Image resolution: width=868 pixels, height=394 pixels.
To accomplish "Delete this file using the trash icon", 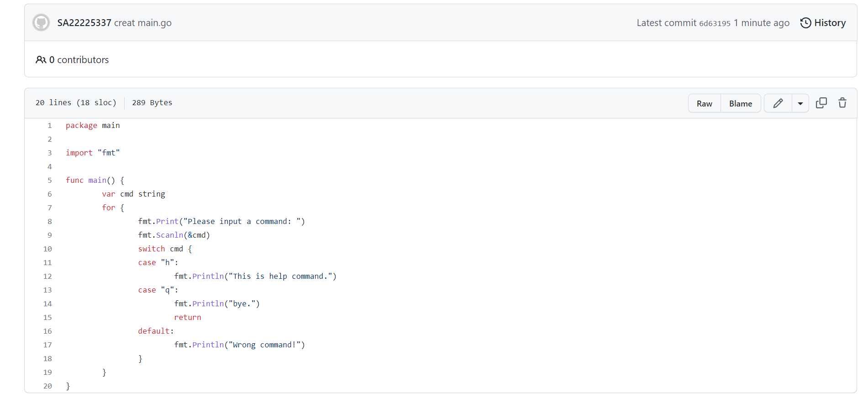I will pos(842,103).
